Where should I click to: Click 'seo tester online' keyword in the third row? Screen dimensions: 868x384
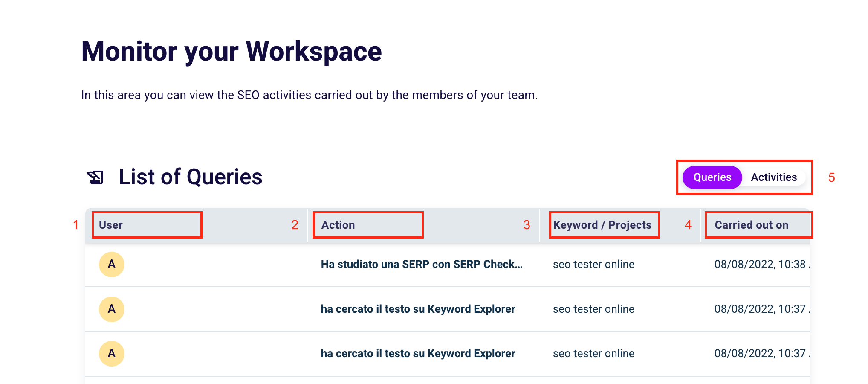[593, 354]
